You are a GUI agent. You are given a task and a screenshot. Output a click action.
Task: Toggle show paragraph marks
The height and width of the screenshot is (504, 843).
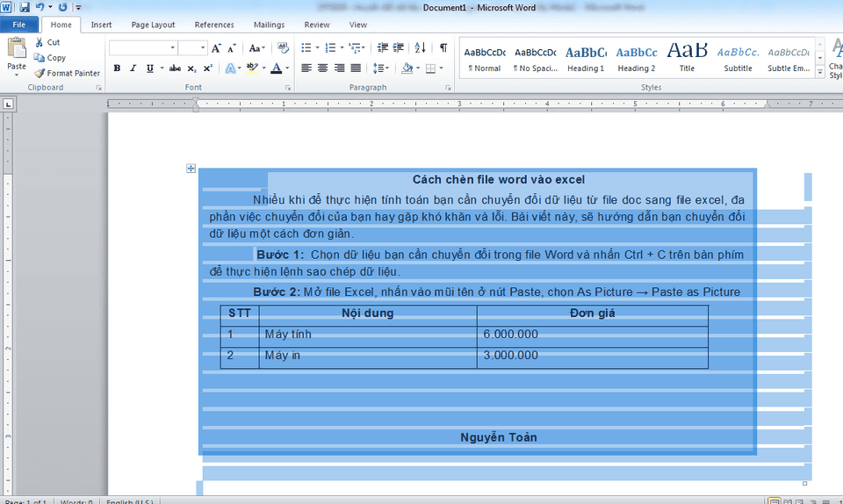(x=443, y=48)
